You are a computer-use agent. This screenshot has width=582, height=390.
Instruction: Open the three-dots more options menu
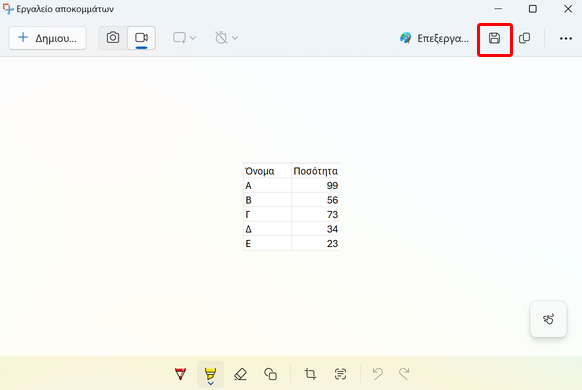pos(566,38)
